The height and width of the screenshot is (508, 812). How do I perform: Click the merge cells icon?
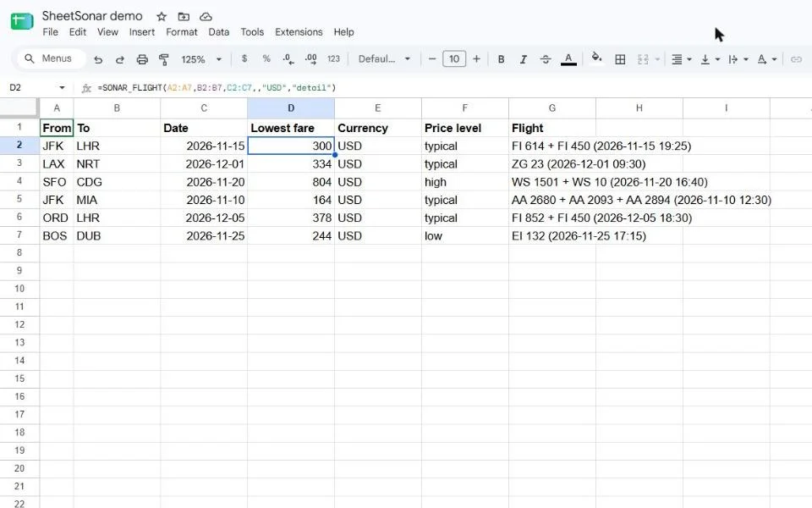(643, 59)
